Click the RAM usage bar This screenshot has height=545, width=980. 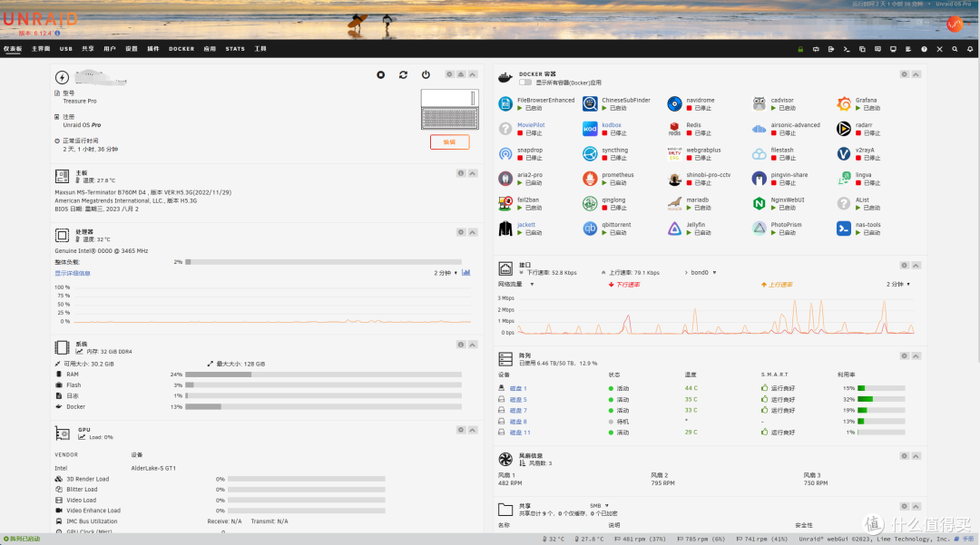[x=323, y=375]
